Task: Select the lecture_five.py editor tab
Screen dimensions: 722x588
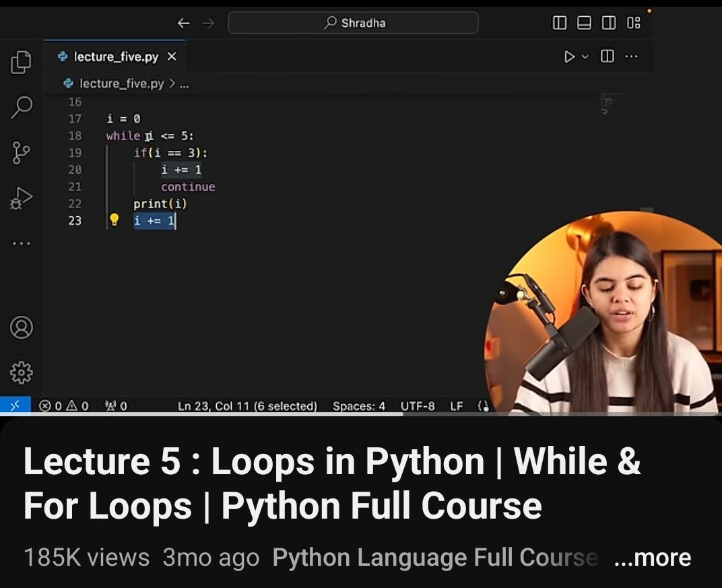Action: click(115, 57)
